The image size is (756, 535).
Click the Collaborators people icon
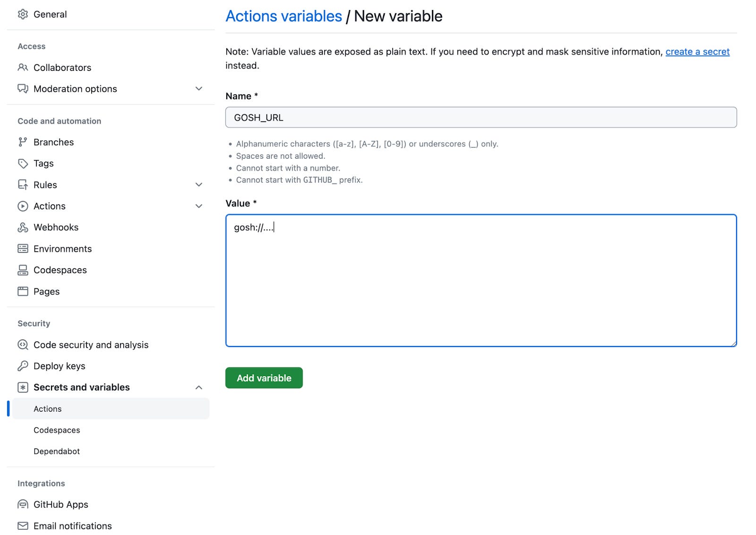click(23, 68)
